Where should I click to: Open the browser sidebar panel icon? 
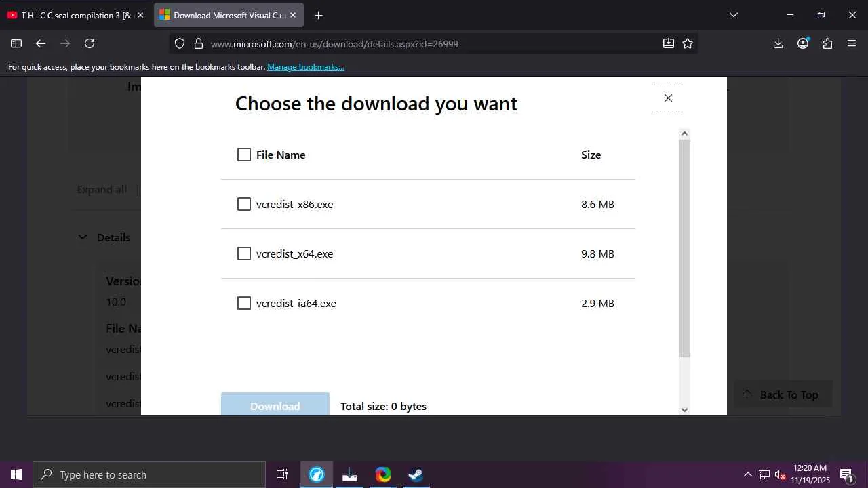pos(16,43)
